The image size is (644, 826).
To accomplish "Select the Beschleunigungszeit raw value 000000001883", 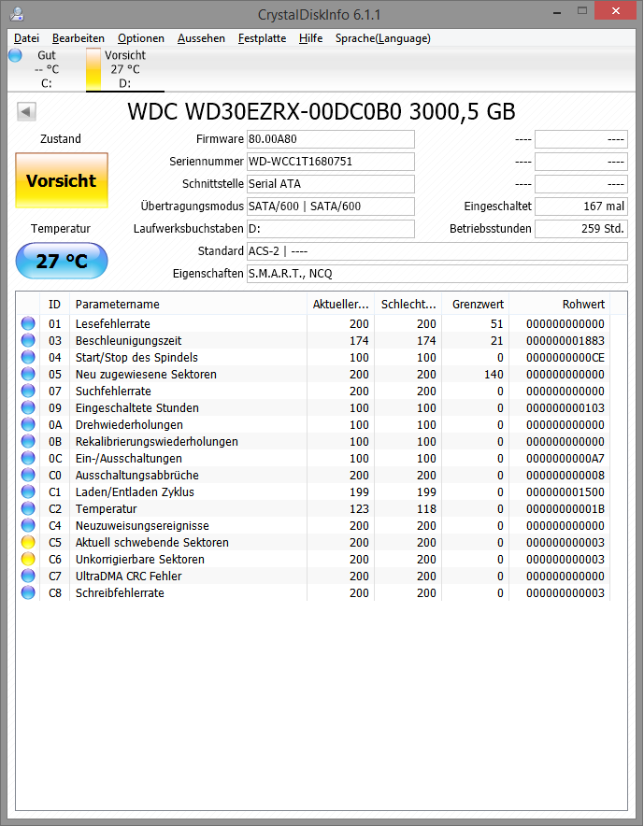I will point(565,340).
